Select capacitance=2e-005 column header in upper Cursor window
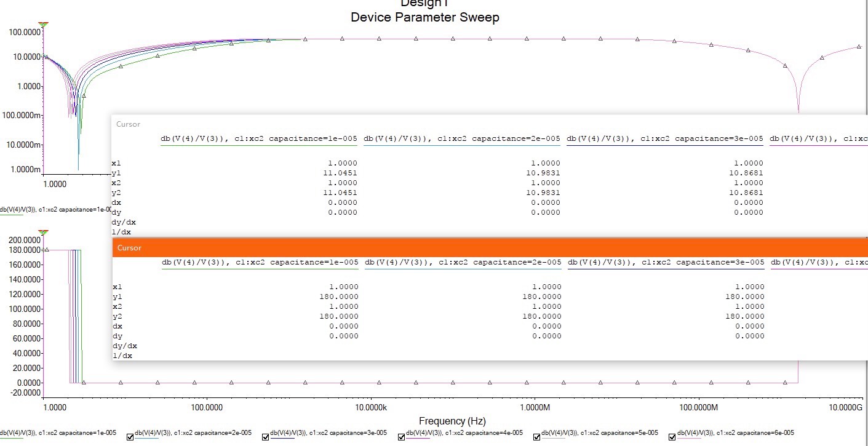Image resolution: width=868 pixels, height=446 pixels. click(462, 138)
